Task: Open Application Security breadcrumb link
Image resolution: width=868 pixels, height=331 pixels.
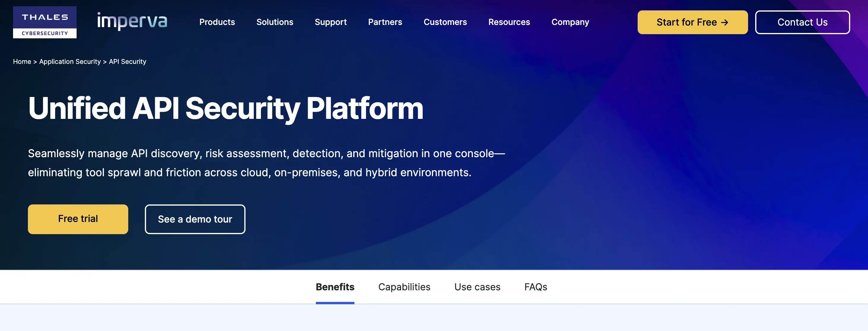Action: (70, 62)
